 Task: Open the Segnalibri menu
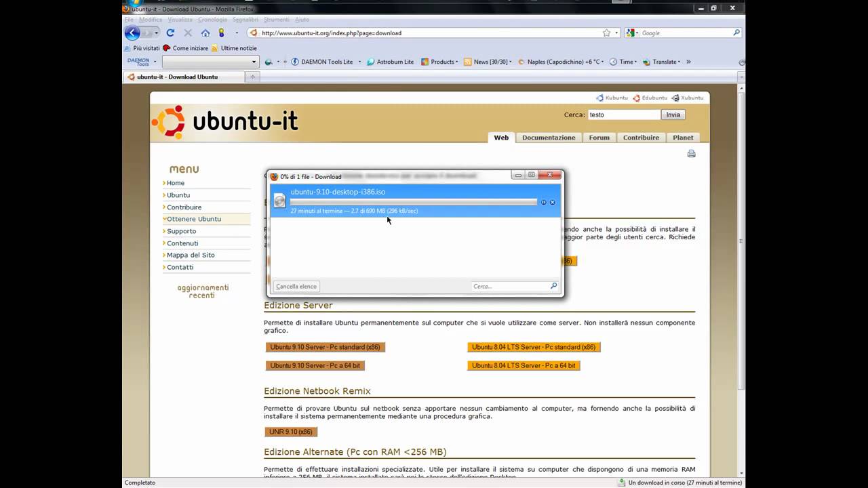tap(245, 20)
